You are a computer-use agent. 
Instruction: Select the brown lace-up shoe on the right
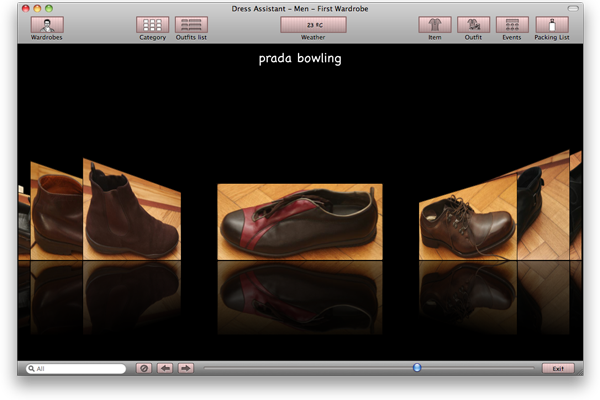pyautogui.click(x=465, y=220)
